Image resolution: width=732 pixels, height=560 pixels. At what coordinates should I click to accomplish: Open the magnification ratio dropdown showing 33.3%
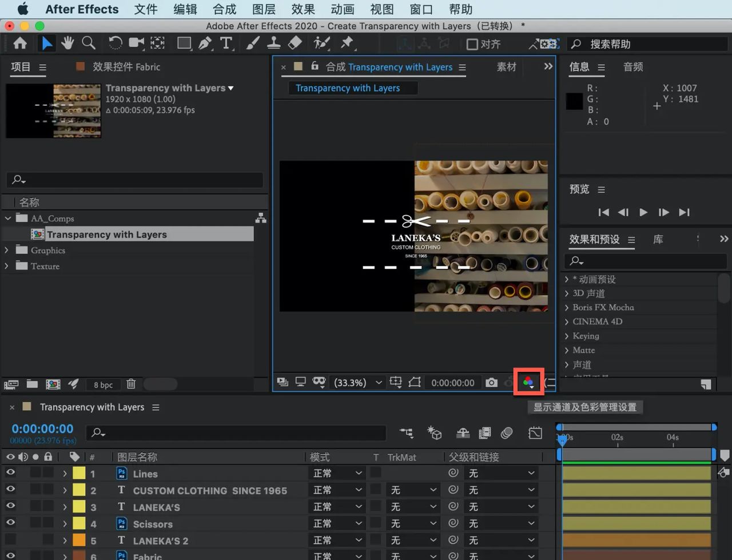tap(357, 382)
